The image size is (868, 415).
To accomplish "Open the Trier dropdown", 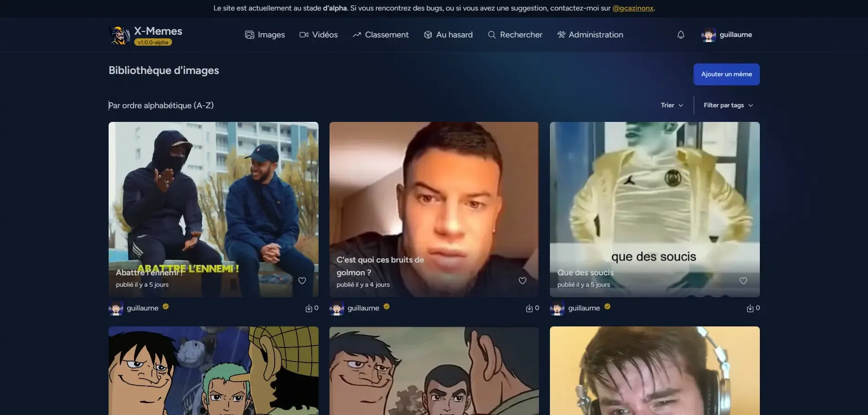I will [671, 105].
